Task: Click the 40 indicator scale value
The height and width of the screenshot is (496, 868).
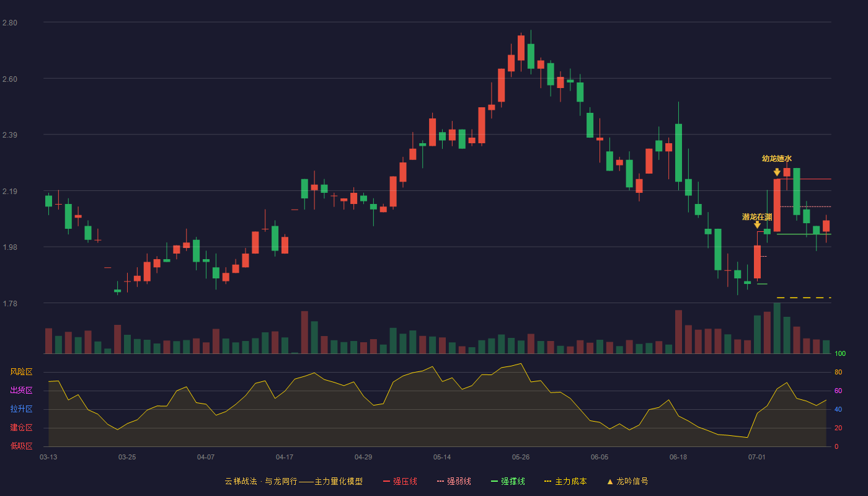Action: (838, 410)
